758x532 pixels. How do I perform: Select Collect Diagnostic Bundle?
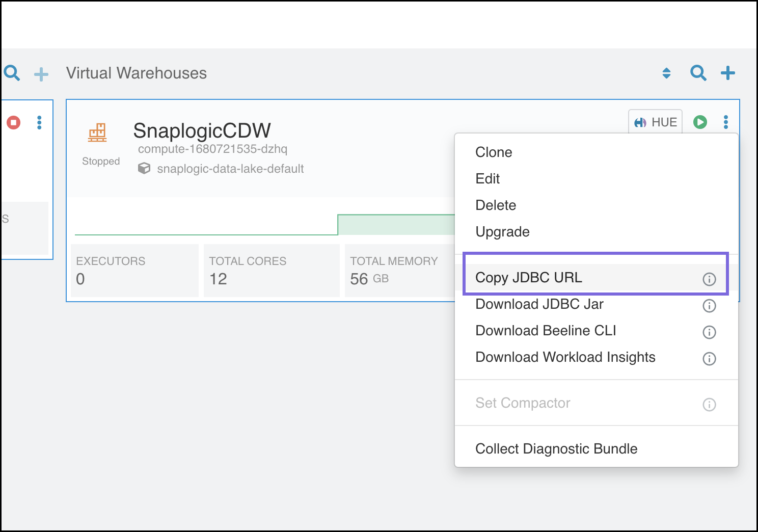click(x=556, y=449)
